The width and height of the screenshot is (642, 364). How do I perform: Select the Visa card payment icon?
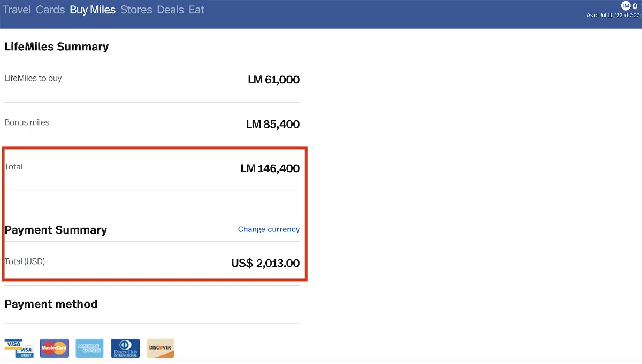(x=19, y=348)
